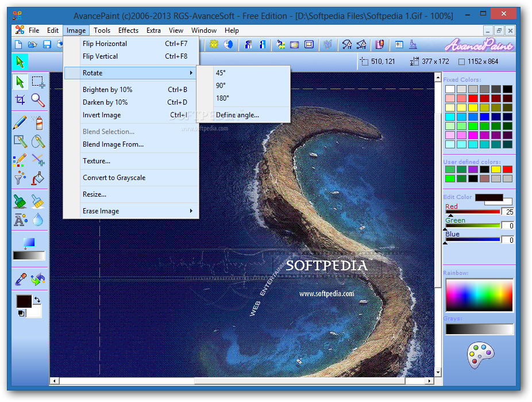The height and width of the screenshot is (402, 532).
Task: Pick yellow swatch in User defined colors
Action: [496, 169]
